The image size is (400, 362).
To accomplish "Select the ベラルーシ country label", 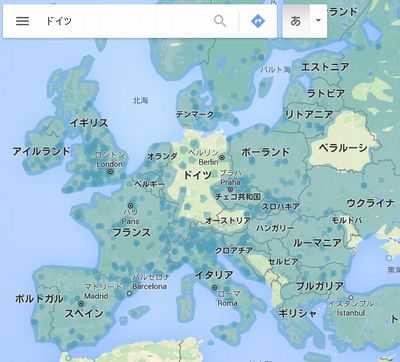I will [x=343, y=148].
